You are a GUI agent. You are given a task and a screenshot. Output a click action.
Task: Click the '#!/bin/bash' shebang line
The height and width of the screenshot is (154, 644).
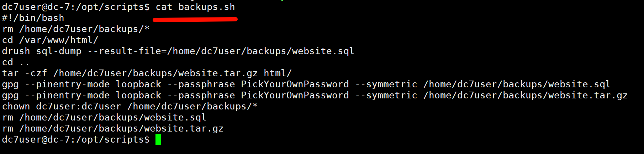(33, 18)
